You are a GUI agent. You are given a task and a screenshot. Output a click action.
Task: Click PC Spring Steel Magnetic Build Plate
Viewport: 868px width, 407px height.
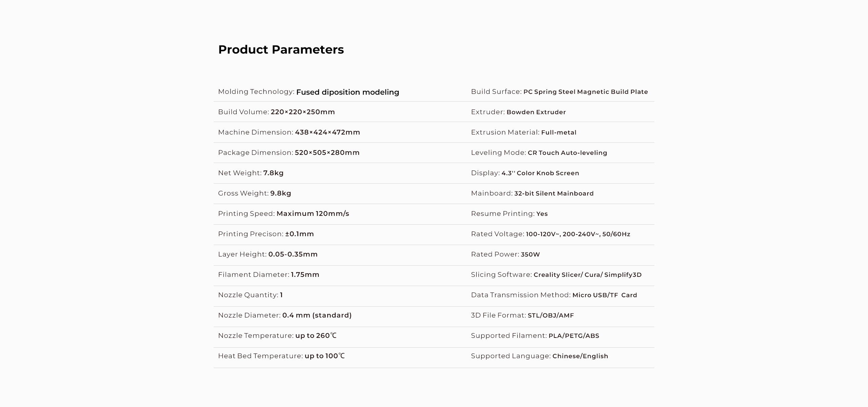coord(586,92)
